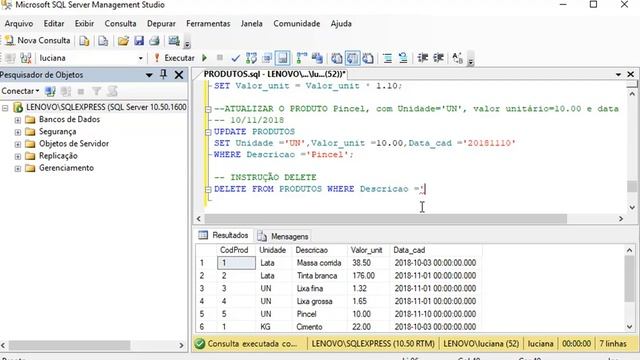Click the Change Connection icon
The height and width of the screenshot is (360, 640).
(x=26, y=58)
